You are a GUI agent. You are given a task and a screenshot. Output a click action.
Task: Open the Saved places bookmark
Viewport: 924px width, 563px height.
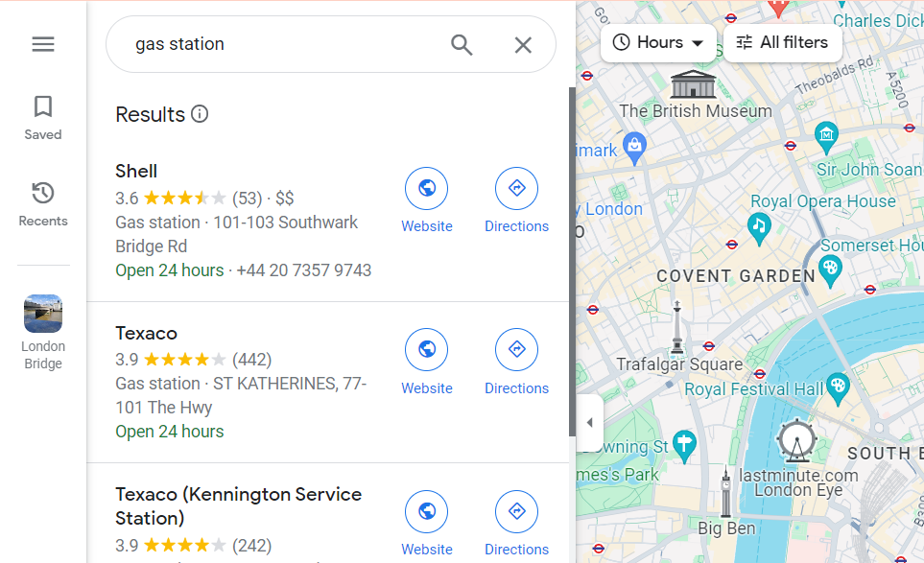43,118
